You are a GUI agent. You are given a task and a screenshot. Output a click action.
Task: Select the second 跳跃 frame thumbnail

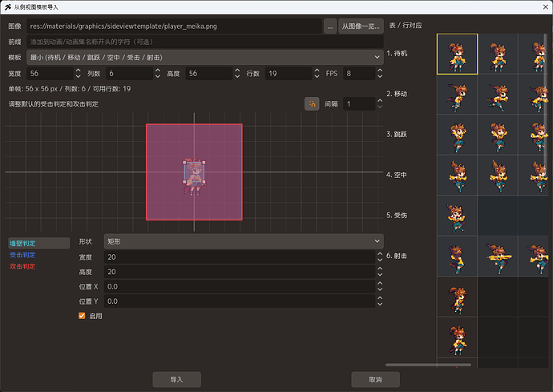[498, 135]
